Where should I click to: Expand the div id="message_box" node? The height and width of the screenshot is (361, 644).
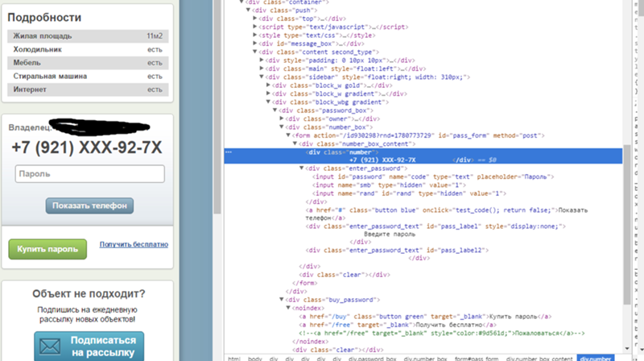click(x=254, y=44)
